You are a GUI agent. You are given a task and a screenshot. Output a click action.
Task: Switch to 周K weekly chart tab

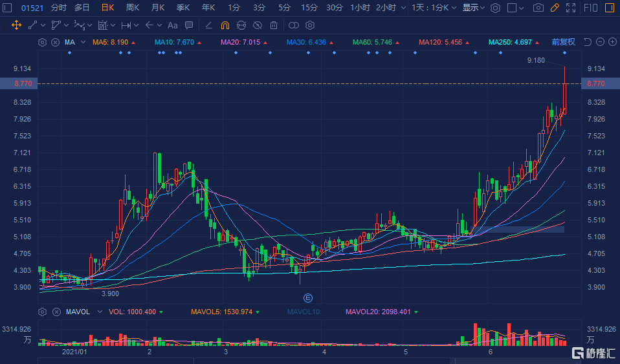133,8
